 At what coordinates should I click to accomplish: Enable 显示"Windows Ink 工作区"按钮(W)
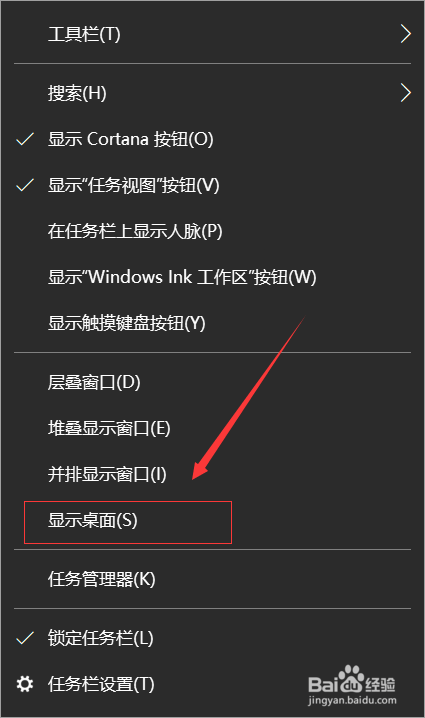212,277
